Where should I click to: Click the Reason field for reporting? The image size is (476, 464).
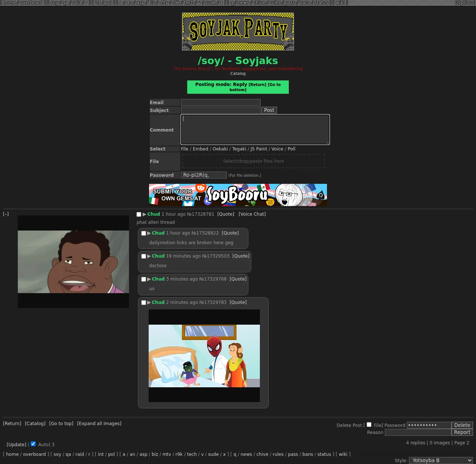418,432
